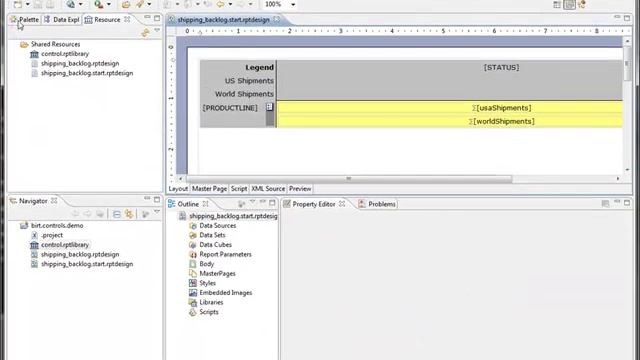Click the open folder toolbar icon

[x=126, y=4]
